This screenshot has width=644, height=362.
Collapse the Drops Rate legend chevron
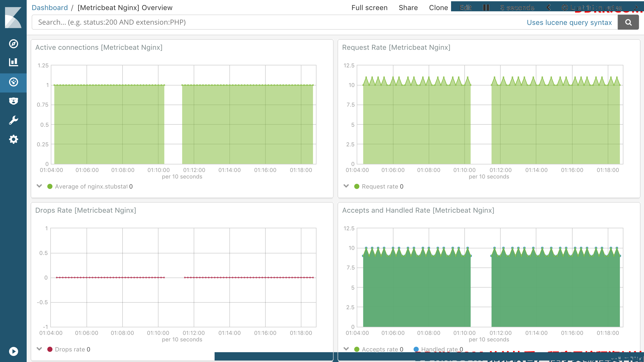pos(39,349)
